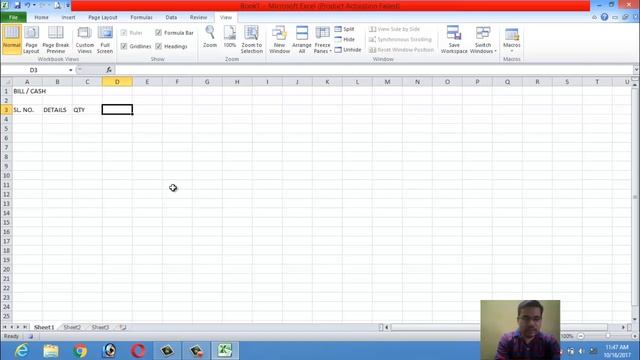The height and width of the screenshot is (360, 640).
Task: Click the zoom out minus button
Action: point(581,336)
